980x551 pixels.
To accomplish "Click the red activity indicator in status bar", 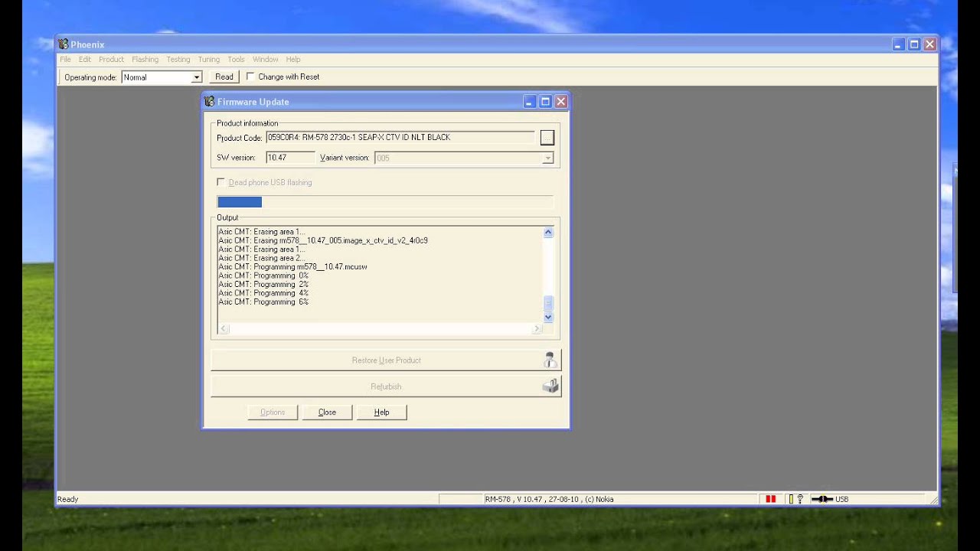I will [x=771, y=499].
